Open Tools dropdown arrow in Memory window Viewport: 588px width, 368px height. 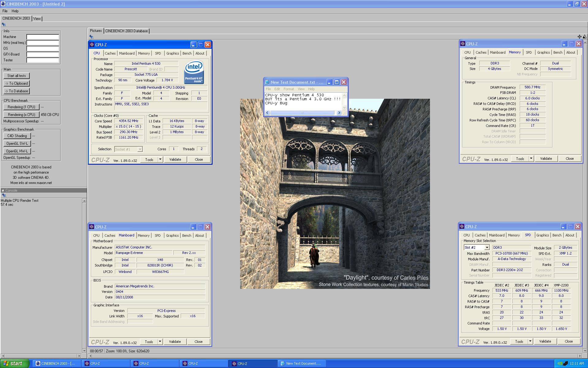click(531, 159)
